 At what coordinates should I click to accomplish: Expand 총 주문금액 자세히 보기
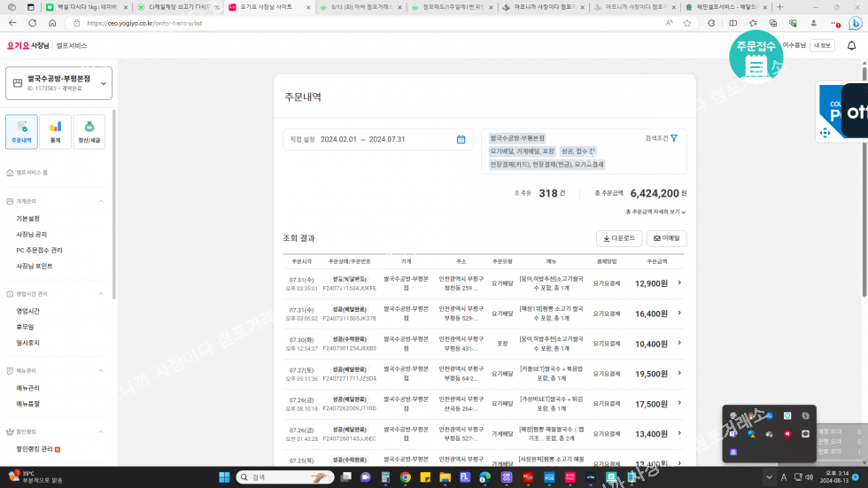tap(656, 212)
